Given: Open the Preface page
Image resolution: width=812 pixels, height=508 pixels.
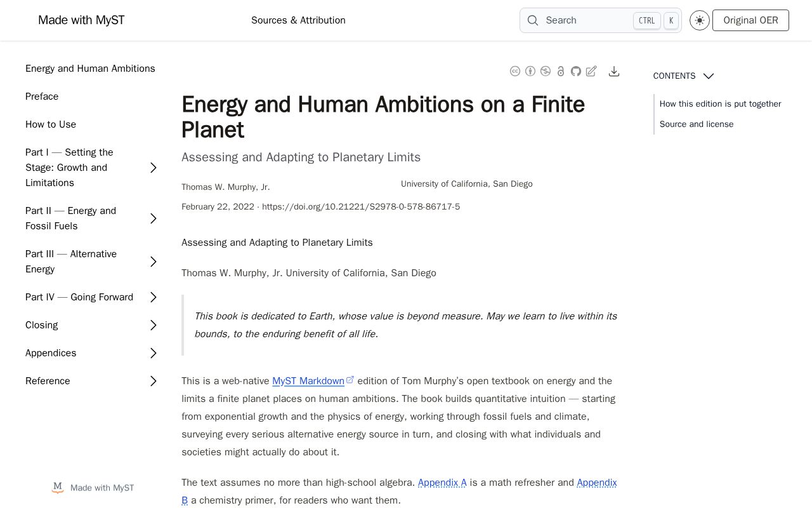Looking at the screenshot, I should pos(42,97).
